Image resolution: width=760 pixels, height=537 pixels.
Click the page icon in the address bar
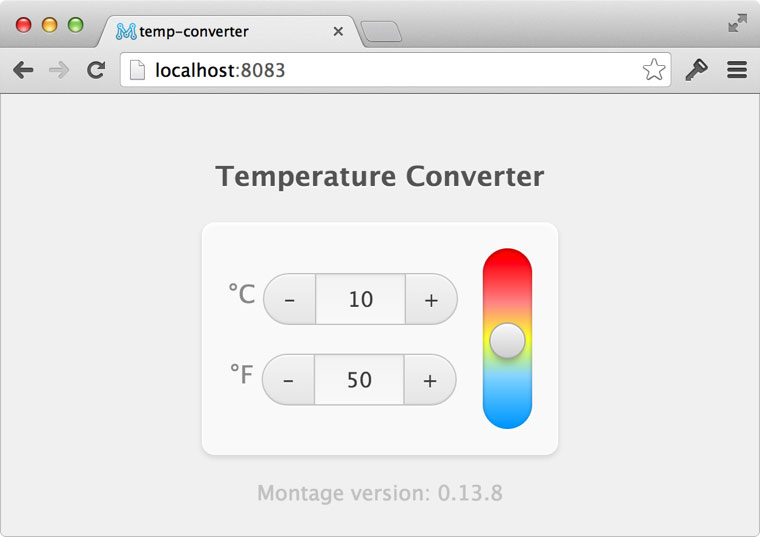click(137, 70)
